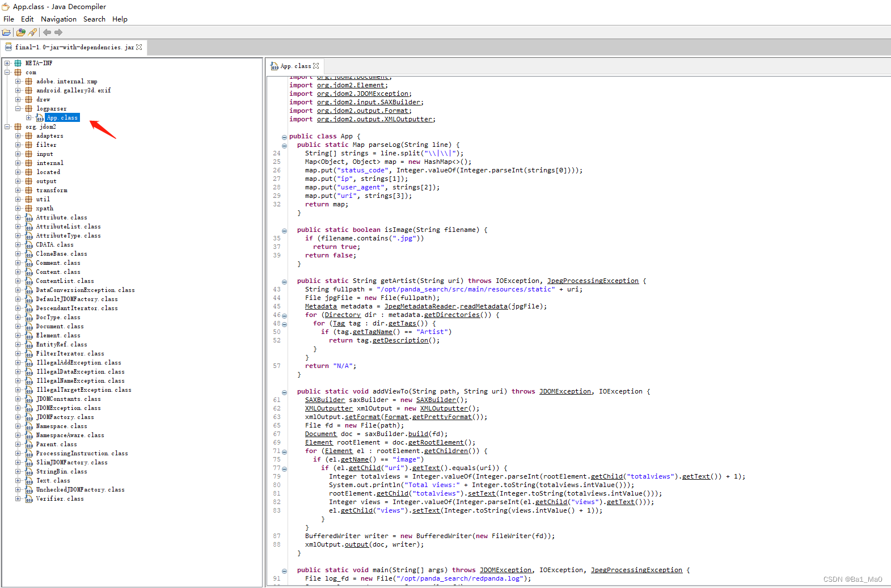Click the Back navigation arrow

[47, 32]
